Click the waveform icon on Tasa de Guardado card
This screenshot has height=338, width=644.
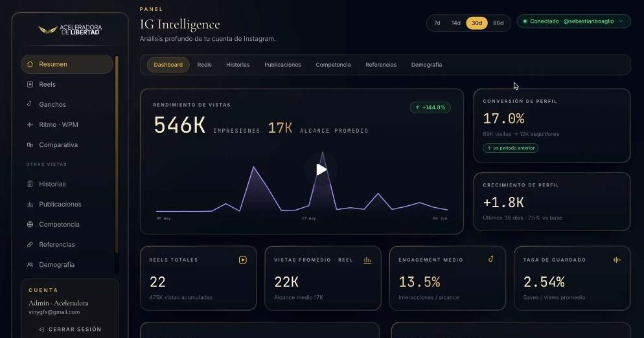(x=617, y=260)
